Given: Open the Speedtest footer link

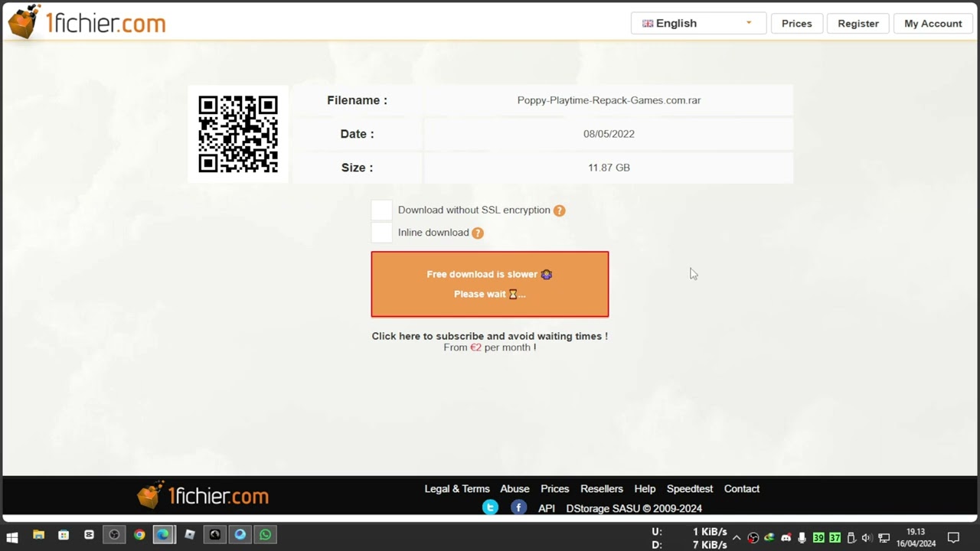Looking at the screenshot, I should 690,488.
